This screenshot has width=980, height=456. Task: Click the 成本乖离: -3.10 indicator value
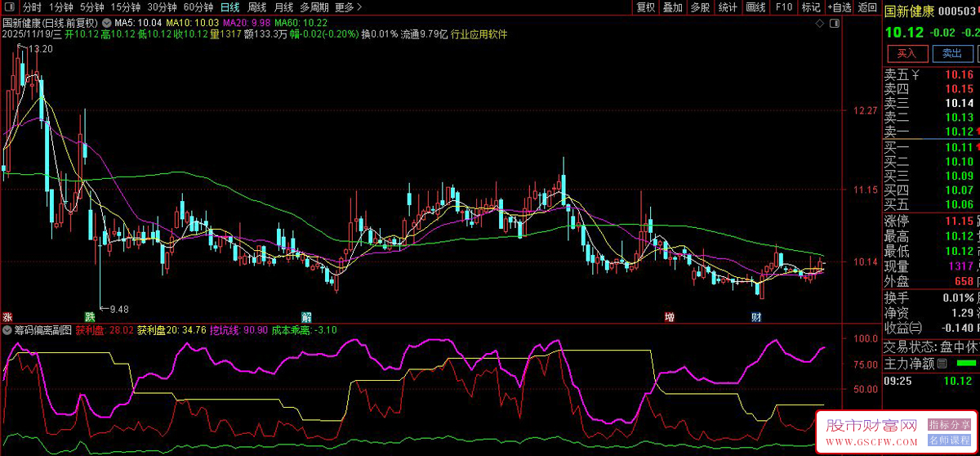(305, 330)
